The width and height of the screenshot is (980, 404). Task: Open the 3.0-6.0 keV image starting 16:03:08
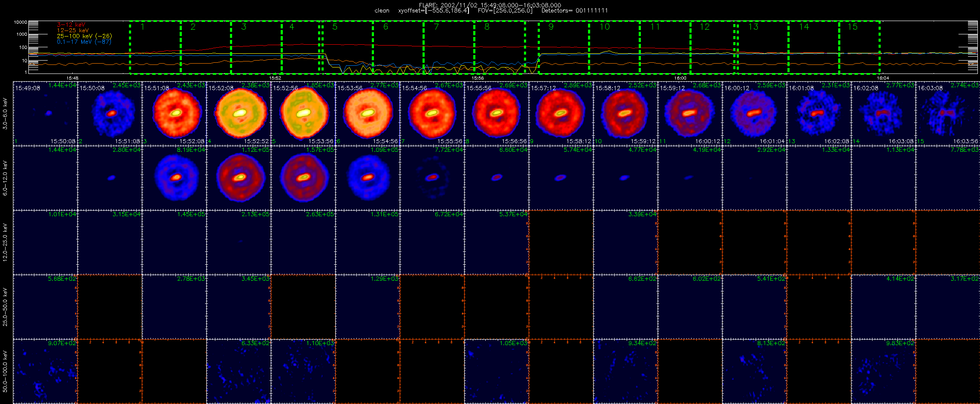click(x=948, y=113)
